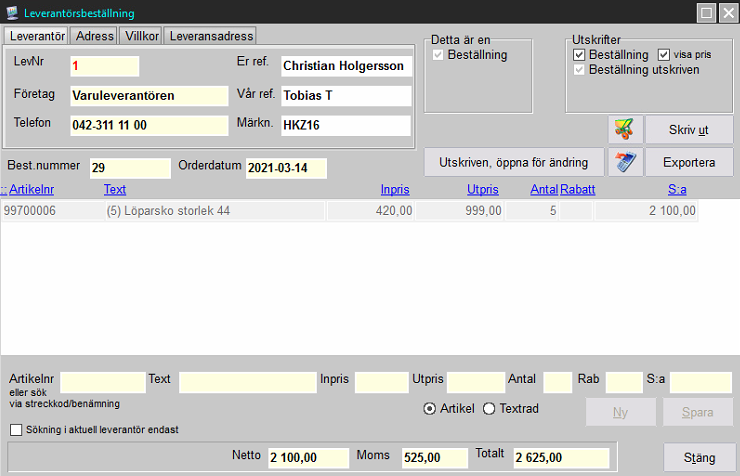Switch to the Adress tab
Image resolution: width=740 pixels, height=476 pixels.
click(94, 35)
